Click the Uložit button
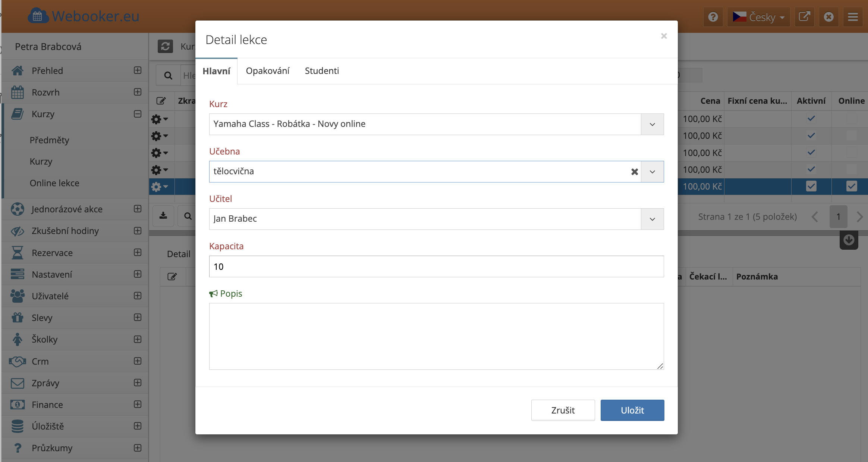 tap(632, 410)
